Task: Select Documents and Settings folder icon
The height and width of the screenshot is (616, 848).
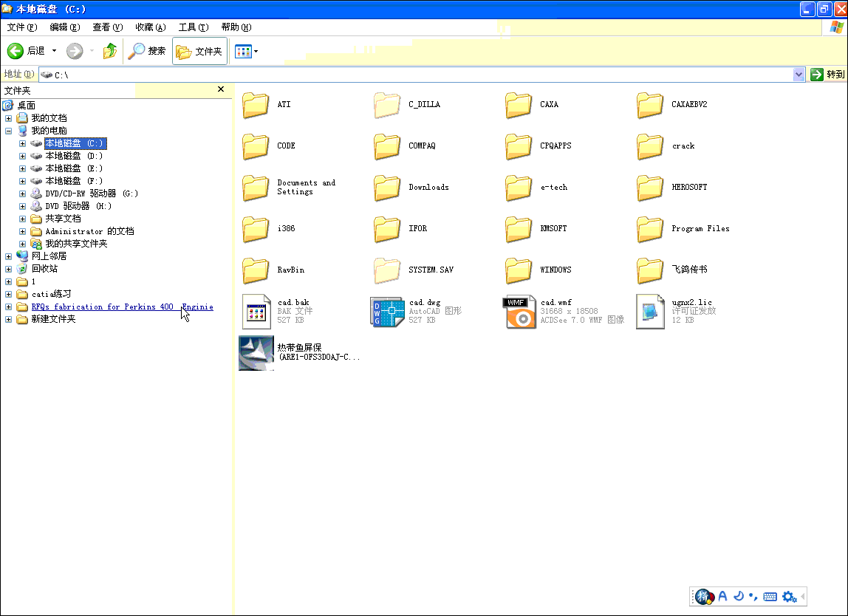Action: point(256,188)
